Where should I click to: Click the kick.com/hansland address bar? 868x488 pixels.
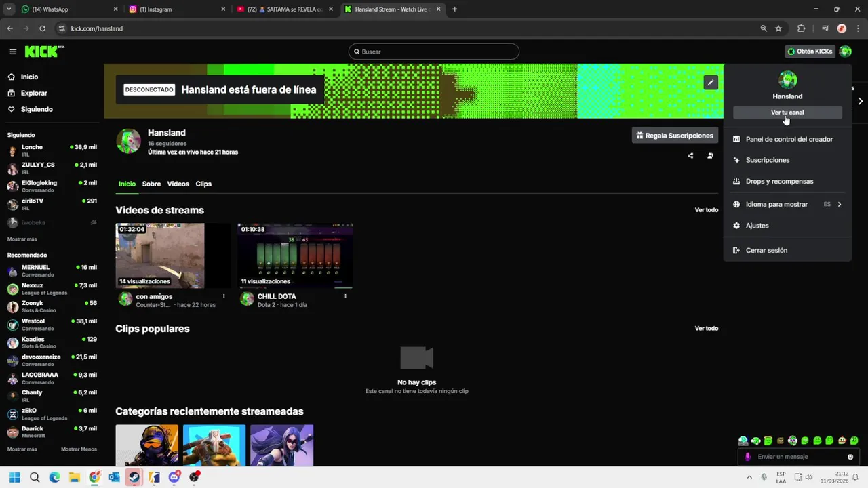pos(407,28)
